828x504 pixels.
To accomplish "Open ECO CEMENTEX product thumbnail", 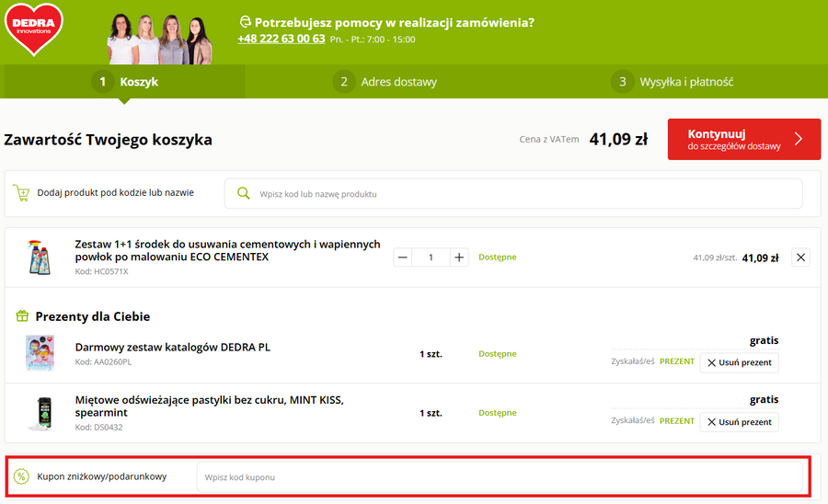I will click(40, 258).
